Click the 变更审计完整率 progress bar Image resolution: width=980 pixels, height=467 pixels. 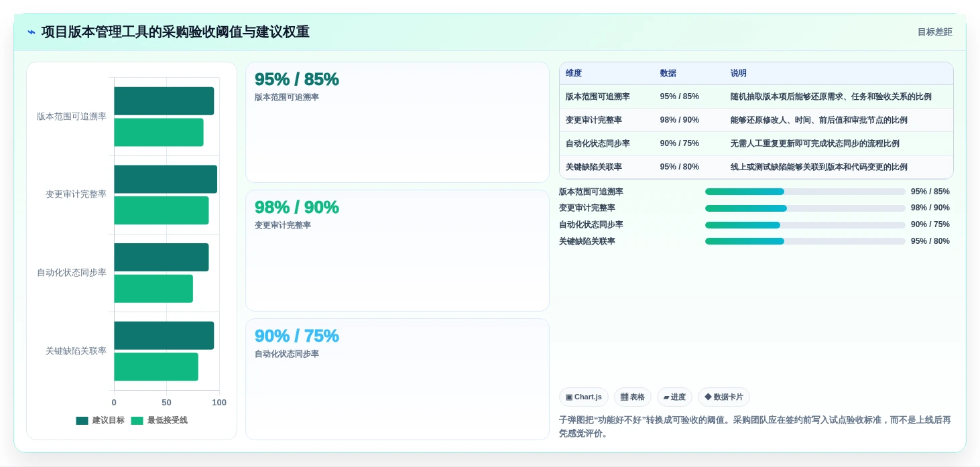click(x=805, y=208)
